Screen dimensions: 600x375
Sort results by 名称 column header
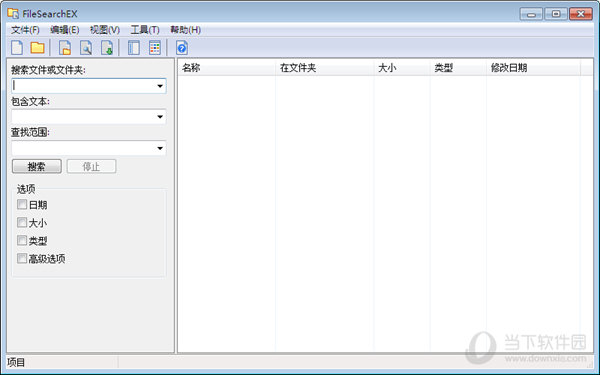[227, 68]
